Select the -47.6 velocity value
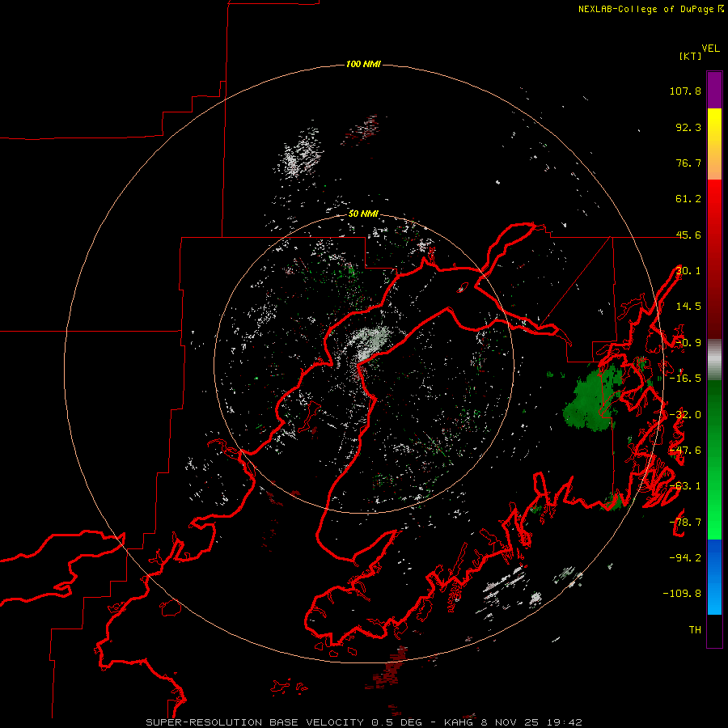Image resolution: width=728 pixels, height=728 pixels. (685, 451)
